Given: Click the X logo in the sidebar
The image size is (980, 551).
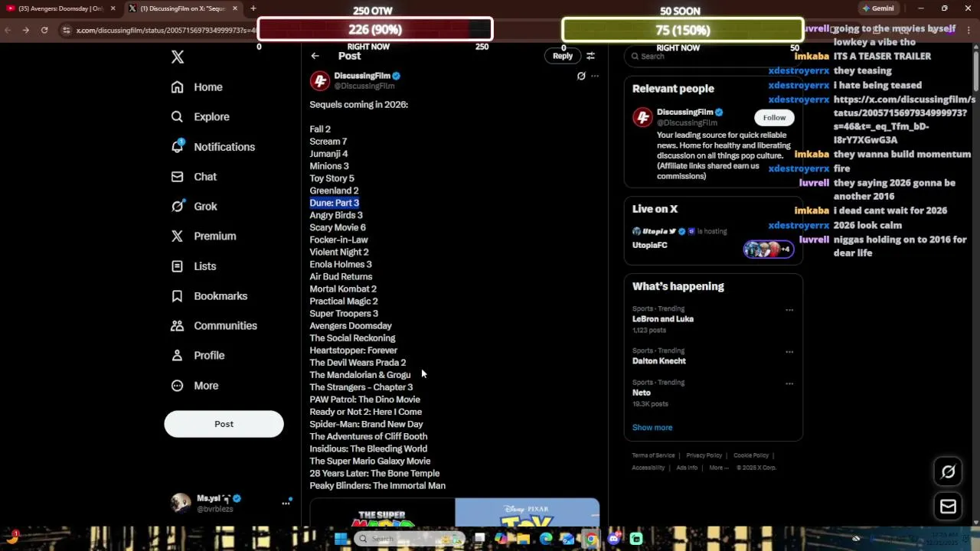Looking at the screenshot, I should coord(178,57).
